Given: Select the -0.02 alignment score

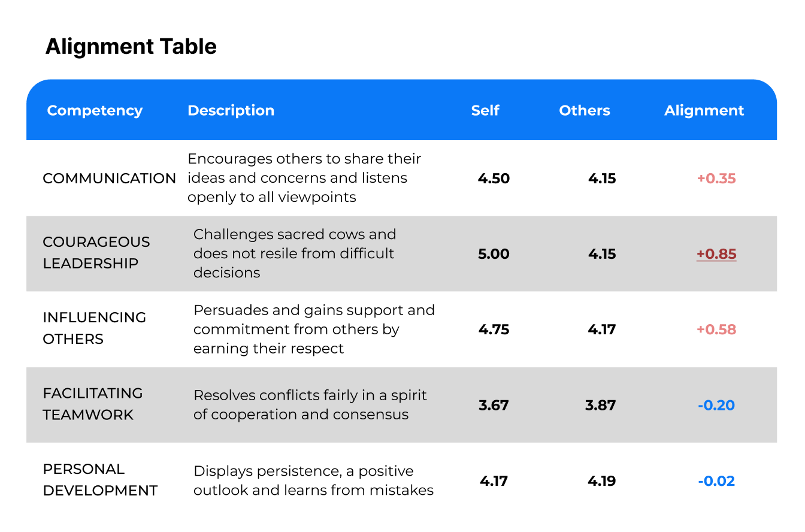Looking at the screenshot, I should click(716, 481).
